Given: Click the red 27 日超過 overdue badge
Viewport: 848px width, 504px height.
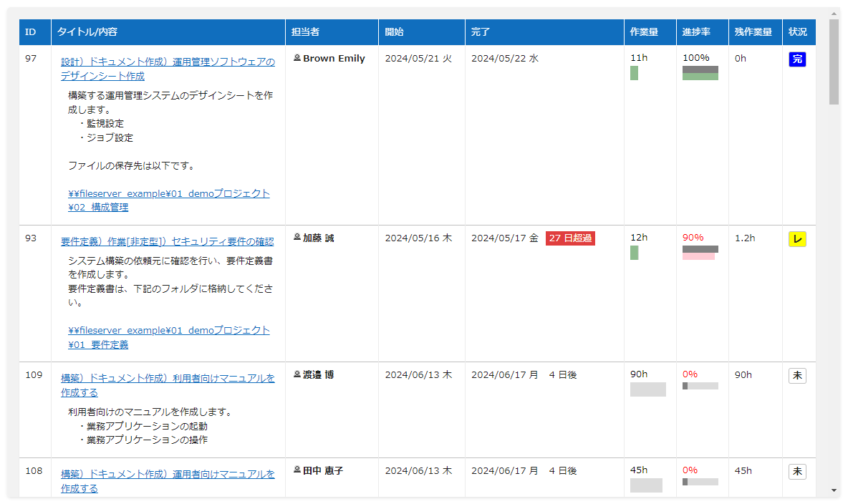Looking at the screenshot, I should [571, 238].
